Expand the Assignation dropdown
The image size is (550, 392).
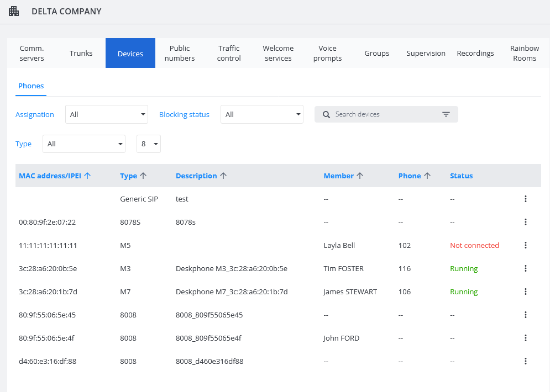106,114
